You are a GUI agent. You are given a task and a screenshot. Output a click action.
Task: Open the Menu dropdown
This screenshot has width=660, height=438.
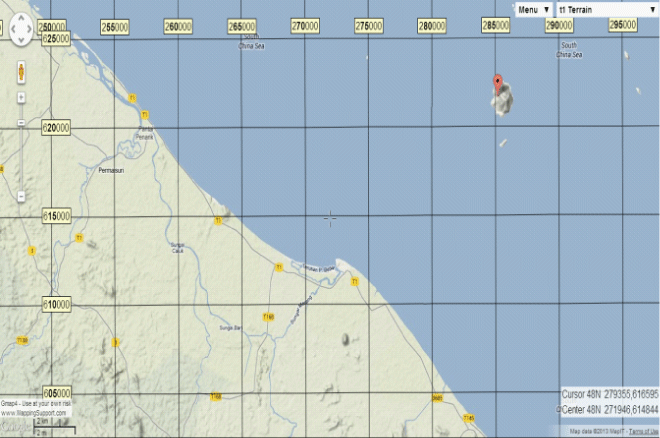[x=533, y=9]
